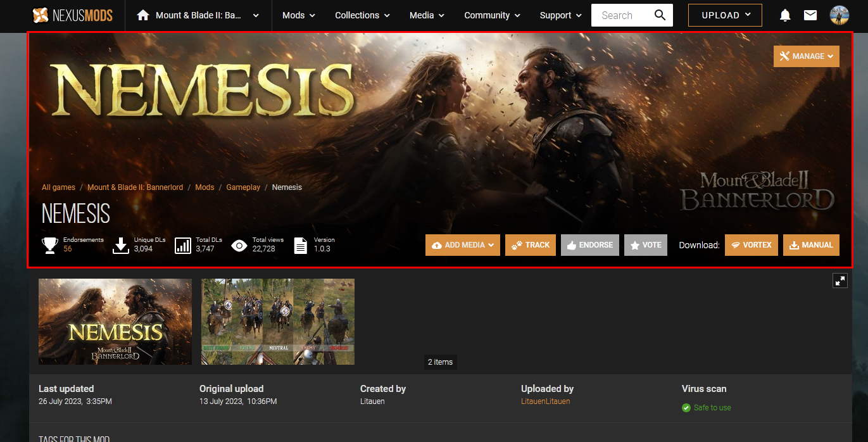Click the Manual download button
Image resolution: width=868 pixels, height=442 pixels.
pos(811,245)
